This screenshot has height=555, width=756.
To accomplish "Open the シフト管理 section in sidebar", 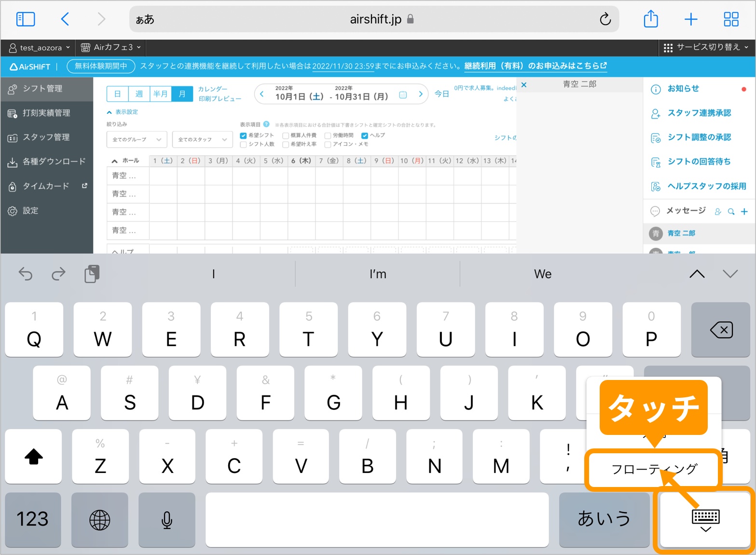I will 42,89.
